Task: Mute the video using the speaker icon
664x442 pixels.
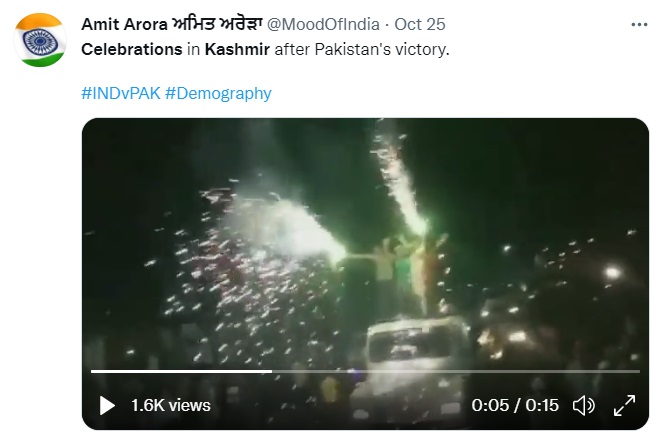Action: (584, 406)
